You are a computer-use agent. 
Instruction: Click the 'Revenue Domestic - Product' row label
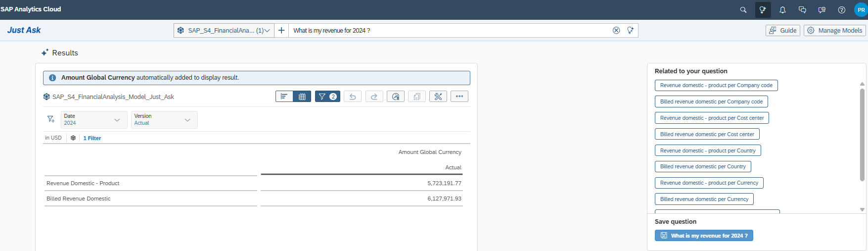(83, 183)
